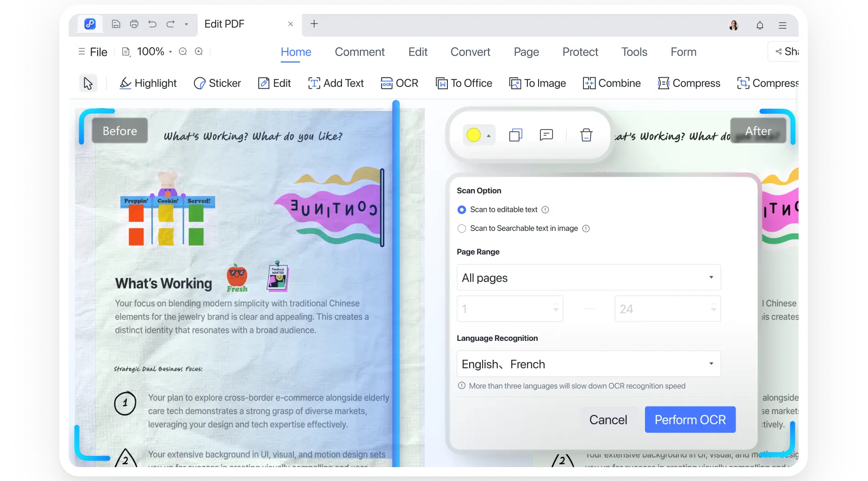Click info icon beside Searchable text in image
Image resolution: width=868 pixels, height=481 pixels.
(x=586, y=228)
